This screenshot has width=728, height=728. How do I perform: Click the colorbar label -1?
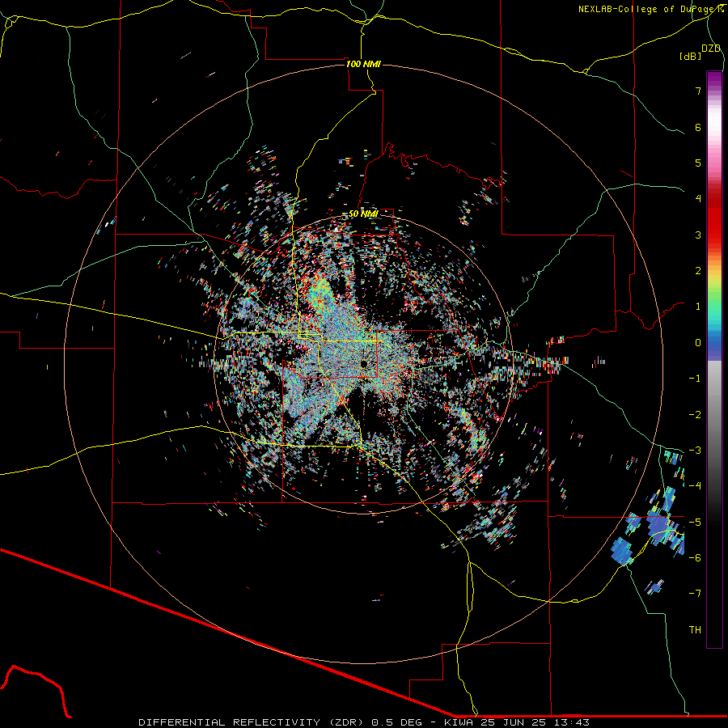coord(695,379)
